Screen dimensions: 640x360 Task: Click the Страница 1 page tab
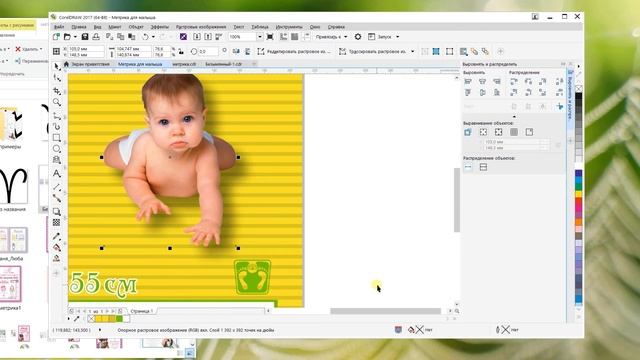click(x=141, y=311)
